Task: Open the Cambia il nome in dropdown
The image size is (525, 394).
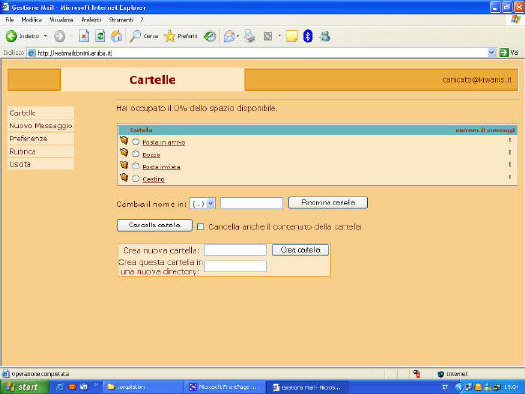Action: (203, 203)
